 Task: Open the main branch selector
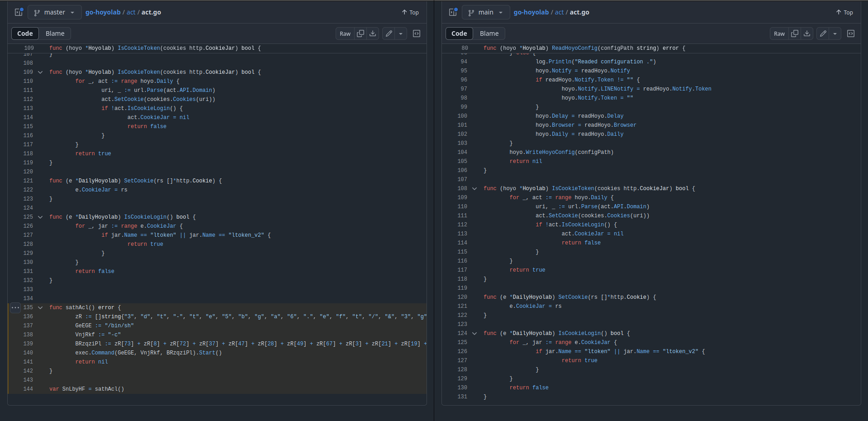pyautogui.click(x=486, y=12)
